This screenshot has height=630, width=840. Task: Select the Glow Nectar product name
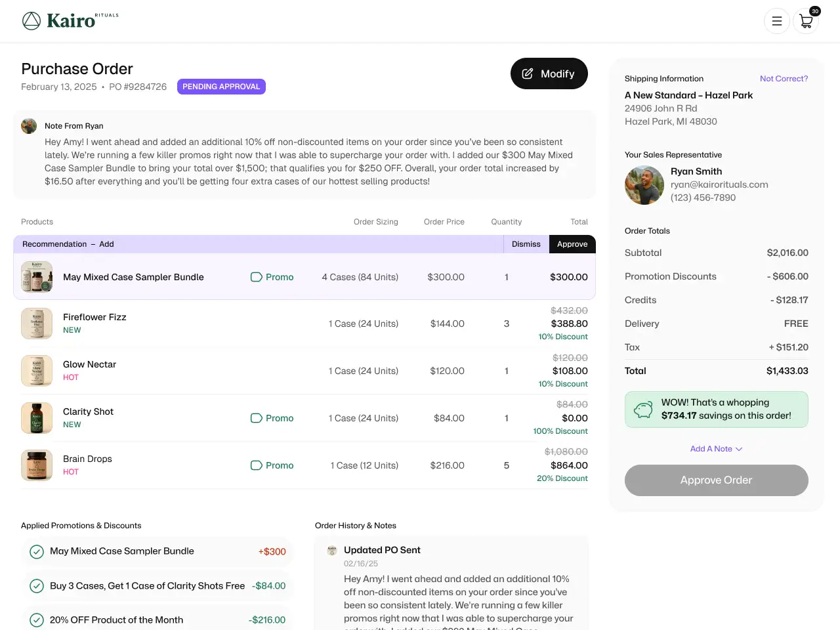89,364
